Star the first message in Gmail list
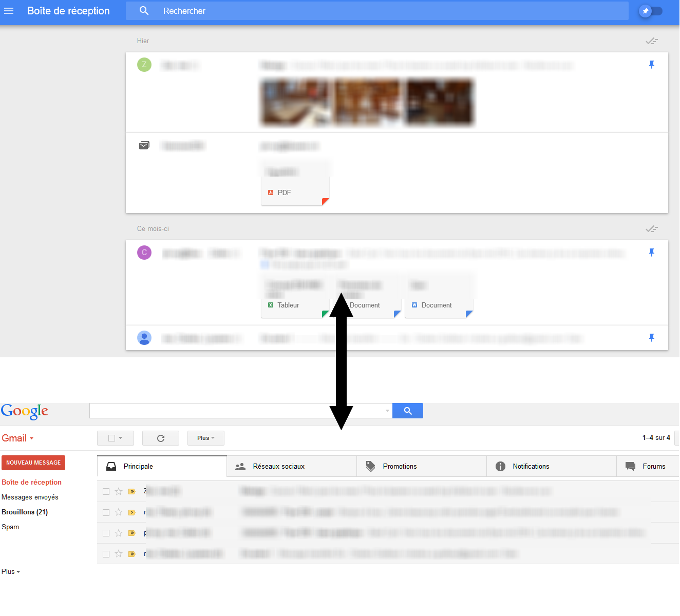680x616 pixels. pos(119,491)
